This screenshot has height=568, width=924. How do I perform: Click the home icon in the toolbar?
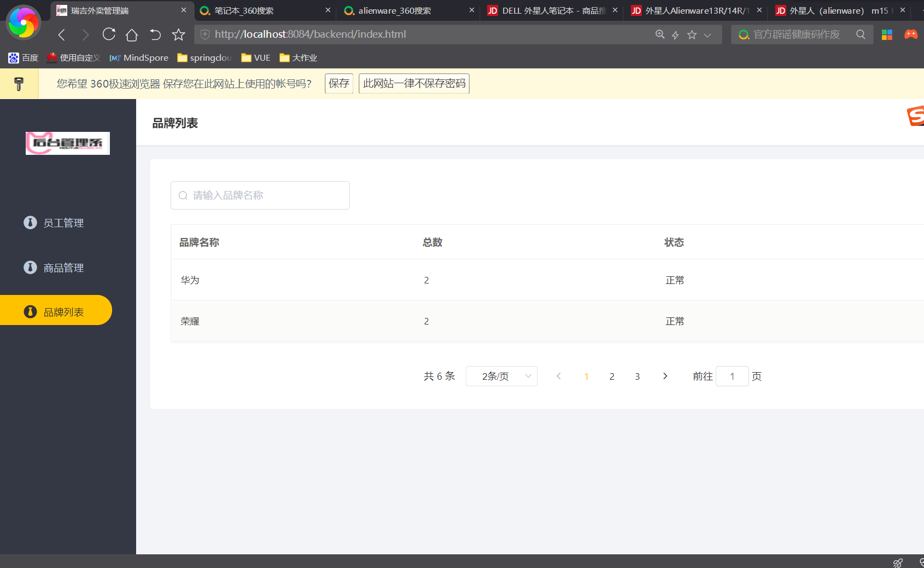pos(132,35)
